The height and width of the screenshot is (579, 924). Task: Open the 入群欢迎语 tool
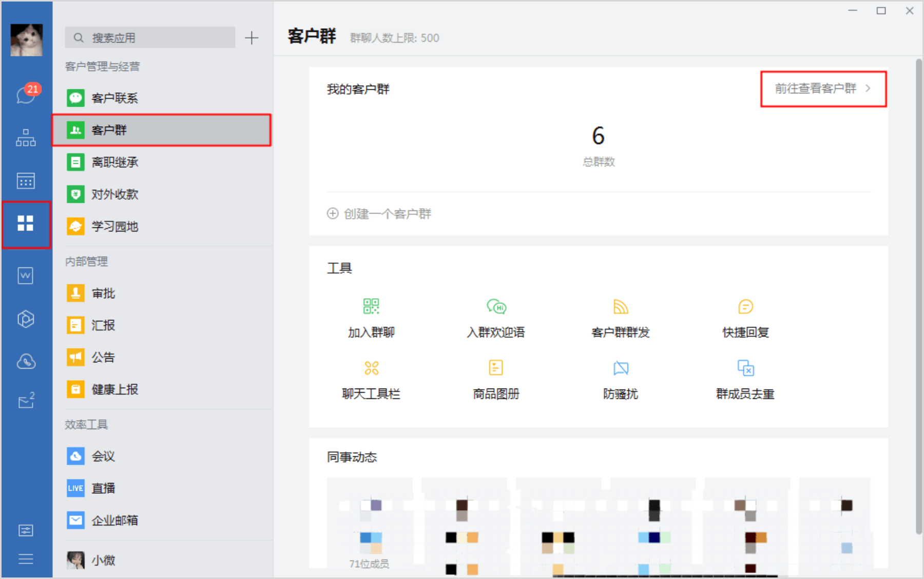(496, 317)
